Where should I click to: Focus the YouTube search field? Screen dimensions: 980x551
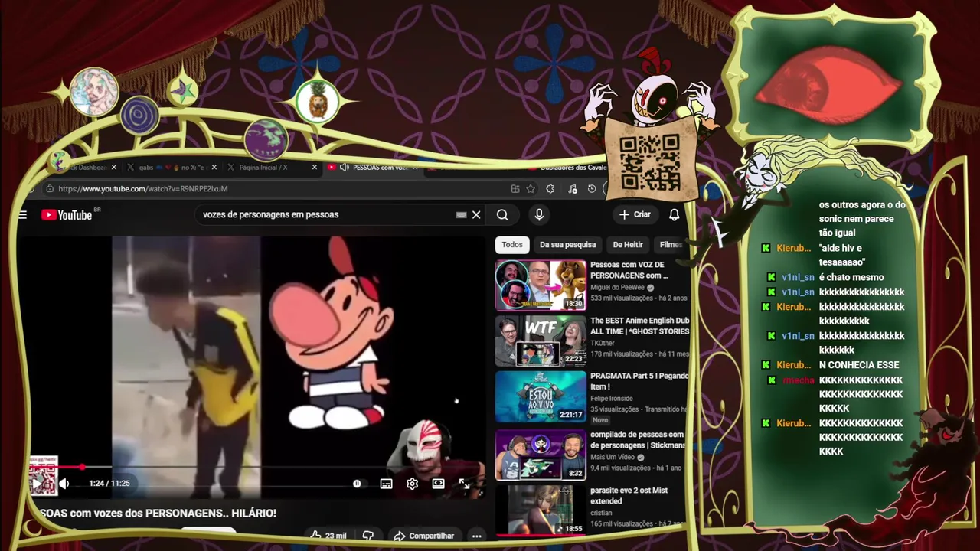click(325, 215)
